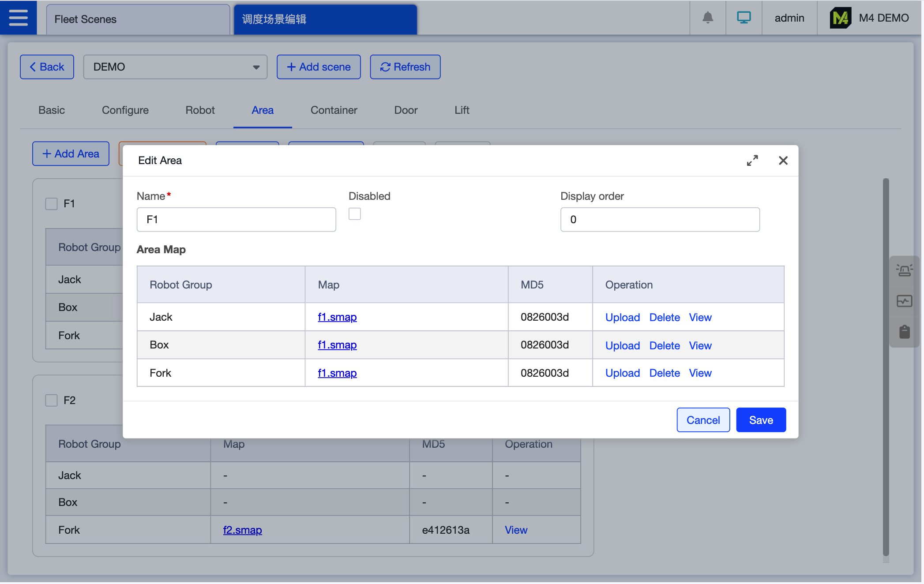Click the monitor screen icon
Screen dimensions: 924x584
744,18
